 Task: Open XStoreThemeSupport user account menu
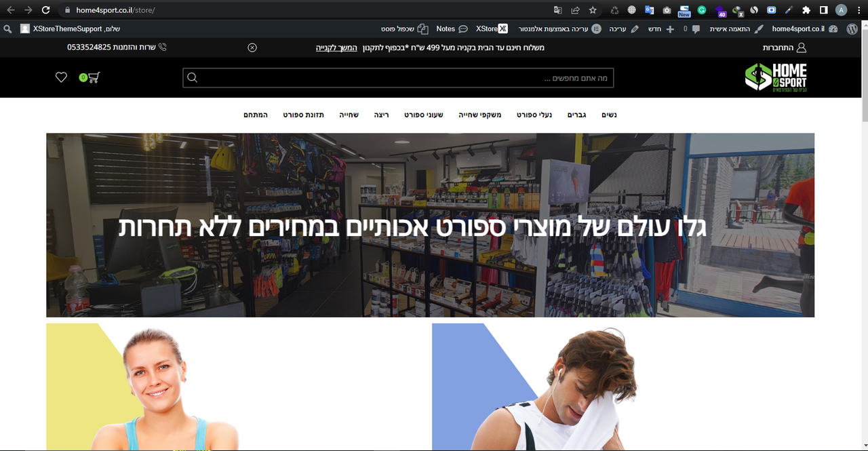[71, 29]
